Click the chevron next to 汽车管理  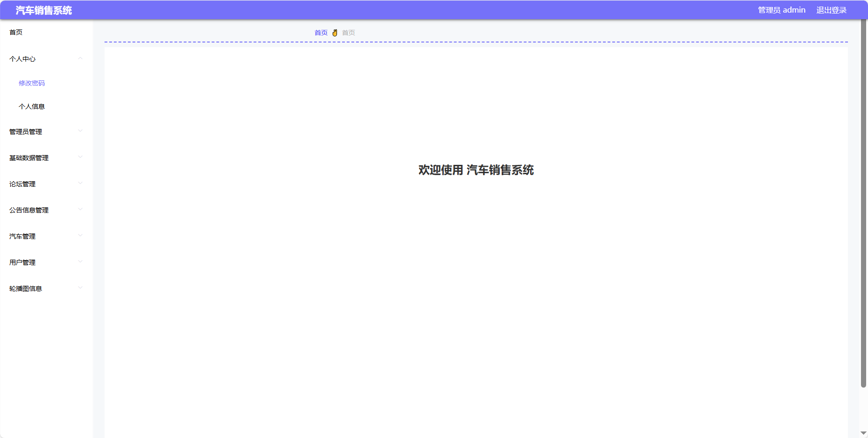click(x=80, y=236)
